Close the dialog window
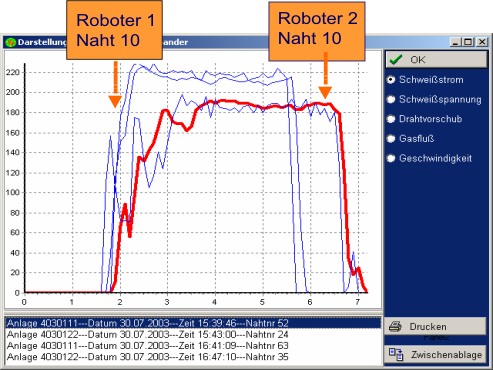This screenshot has width=493, height=370. [x=482, y=42]
